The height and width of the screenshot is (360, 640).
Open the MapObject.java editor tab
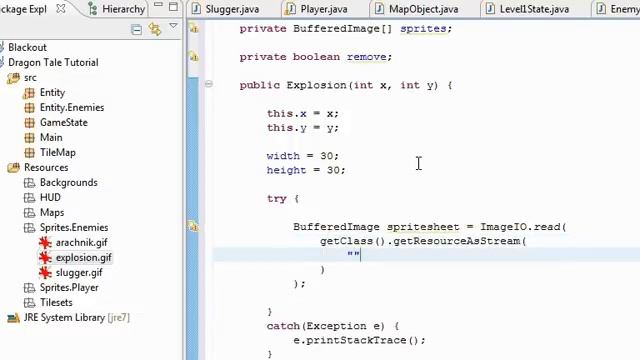coord(417,9)
